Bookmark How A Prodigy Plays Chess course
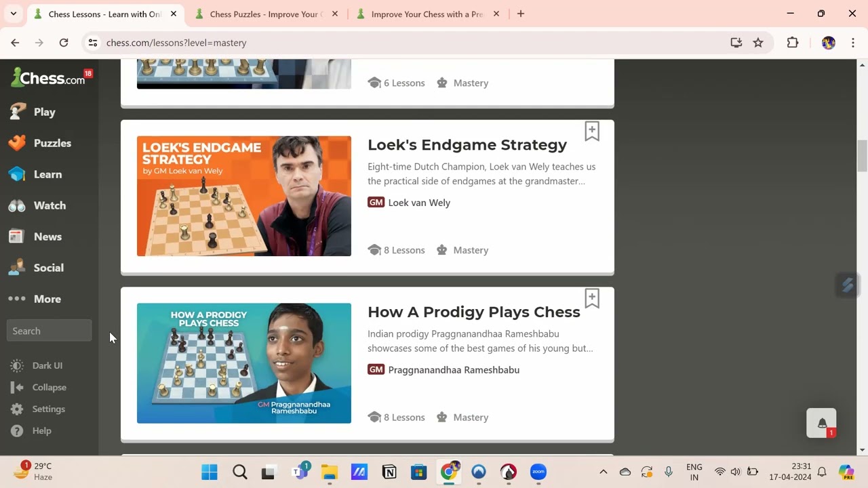868x488 pixels. [x=592, y=298]
